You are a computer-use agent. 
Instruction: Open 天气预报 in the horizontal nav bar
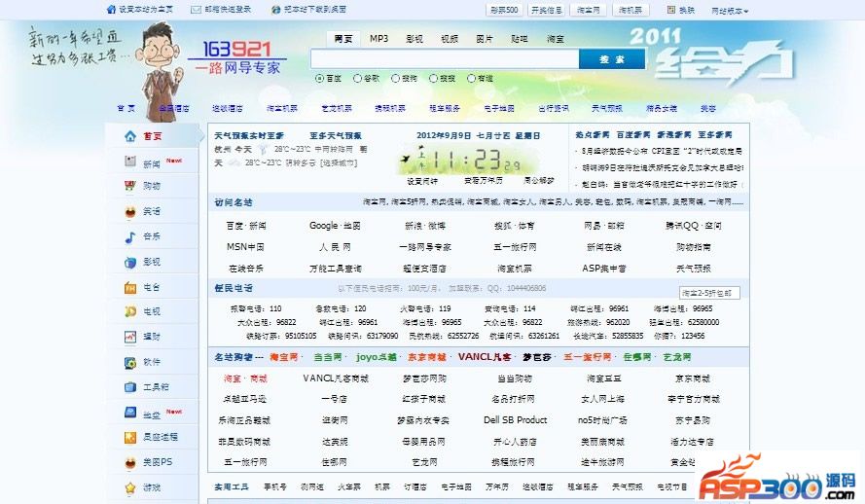click(x=607, y=109)
